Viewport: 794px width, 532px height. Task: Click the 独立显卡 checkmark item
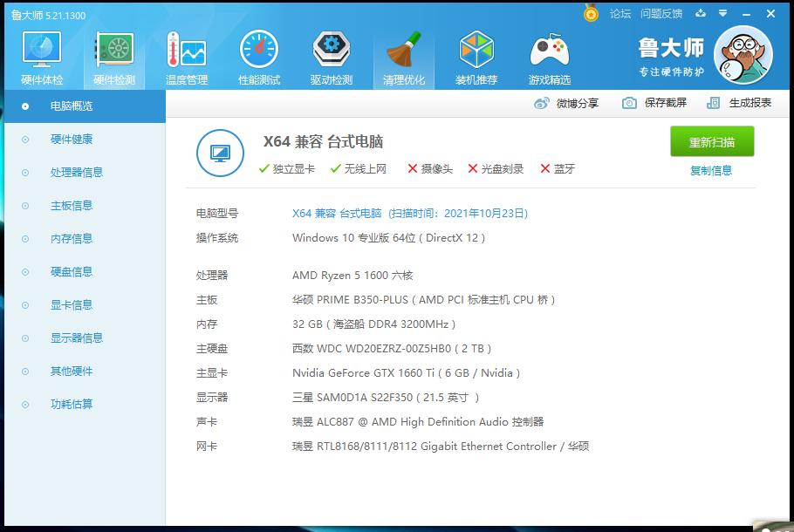pos(286,168)
